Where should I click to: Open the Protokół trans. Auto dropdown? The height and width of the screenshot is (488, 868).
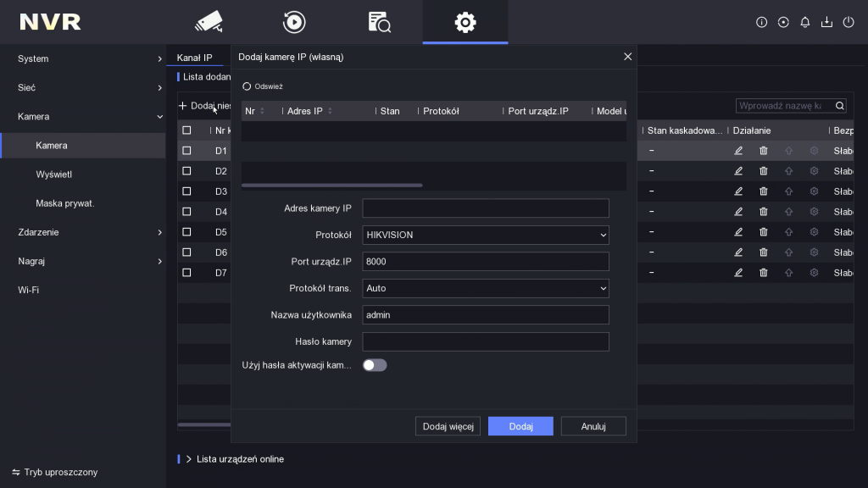(486, 288)
